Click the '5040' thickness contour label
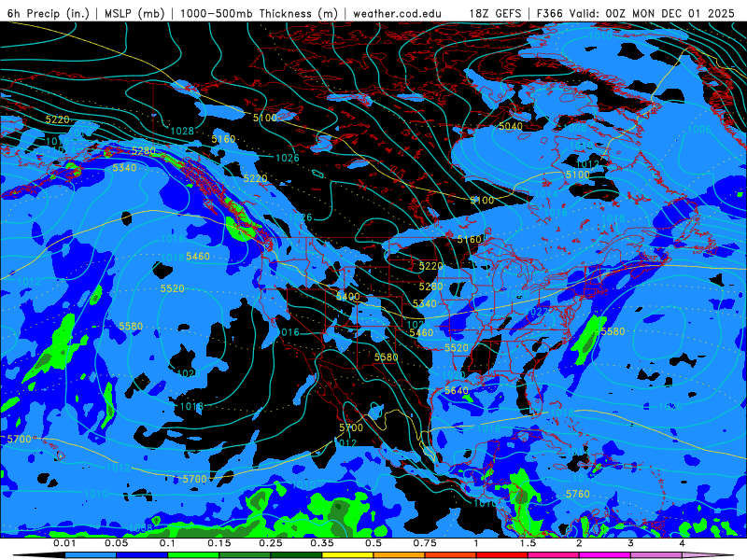747x560 pixels. coord(511,126)
